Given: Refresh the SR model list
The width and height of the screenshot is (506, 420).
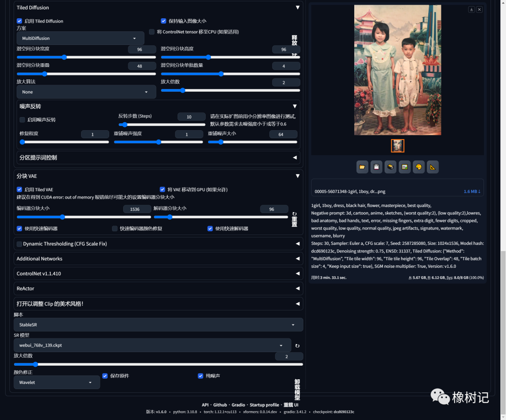Looking at the screenshot, I should pyautogui.click(x=297, y=346).
